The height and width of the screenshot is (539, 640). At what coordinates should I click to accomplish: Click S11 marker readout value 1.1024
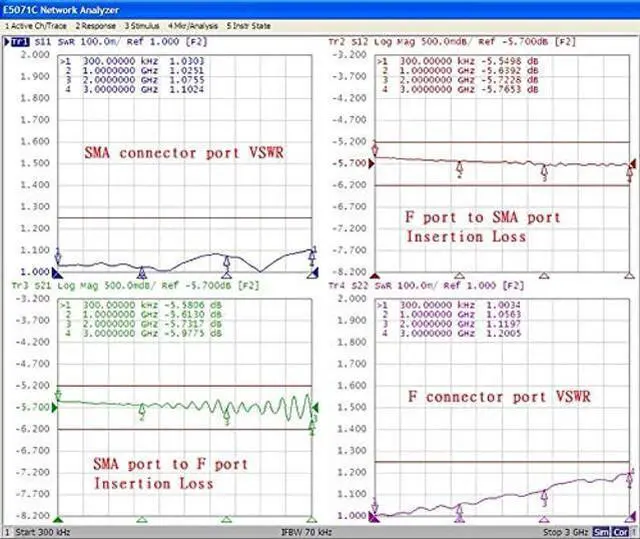(x=187, y=89)
